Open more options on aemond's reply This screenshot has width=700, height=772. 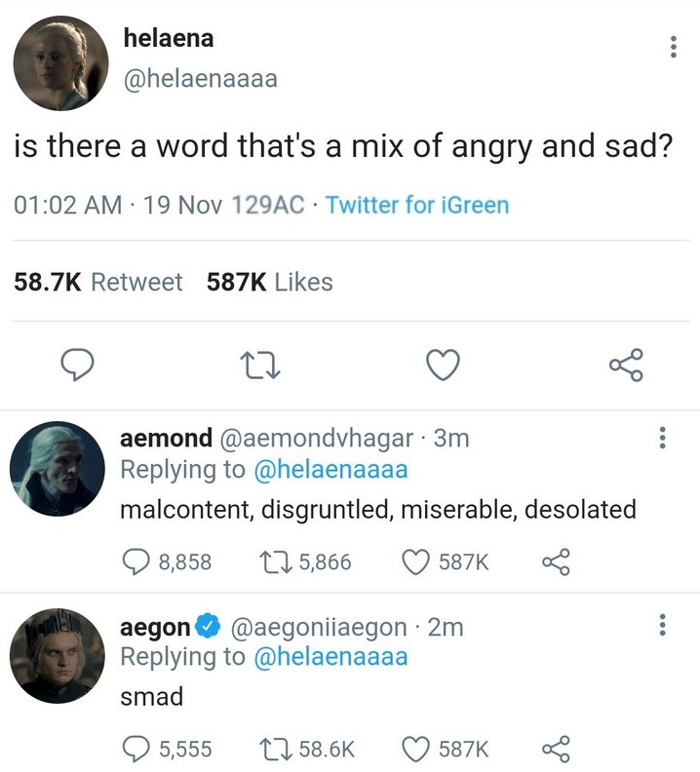click(663, 440)
